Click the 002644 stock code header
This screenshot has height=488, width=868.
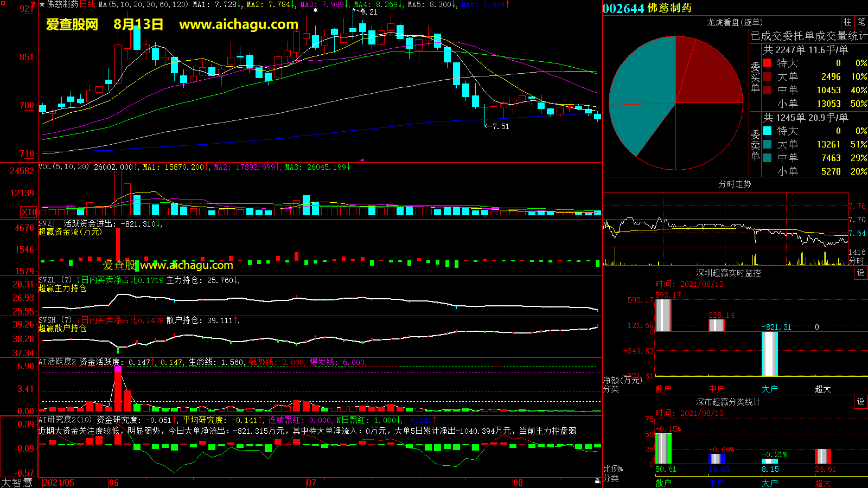[x=623, y=8]
